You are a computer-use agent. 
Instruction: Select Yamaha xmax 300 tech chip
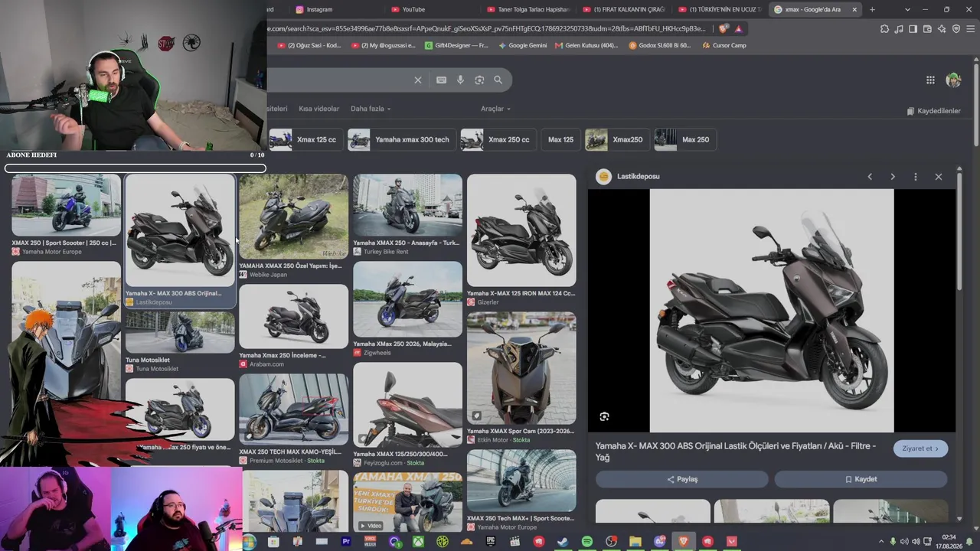(x=401, y=139)
